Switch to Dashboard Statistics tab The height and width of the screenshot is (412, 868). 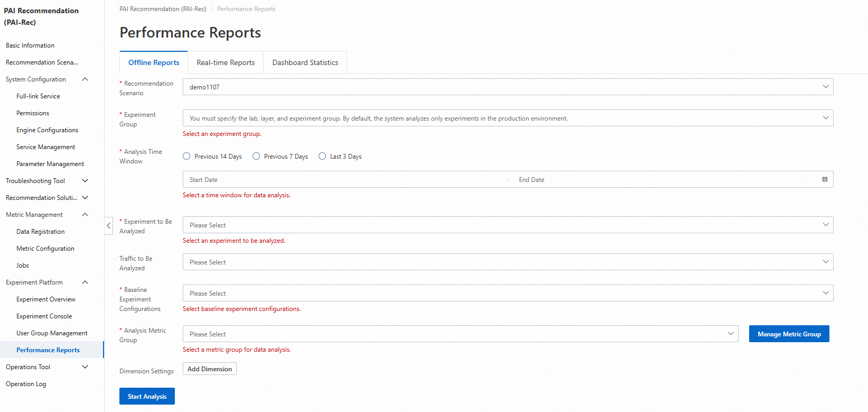(x=305, y=62)
